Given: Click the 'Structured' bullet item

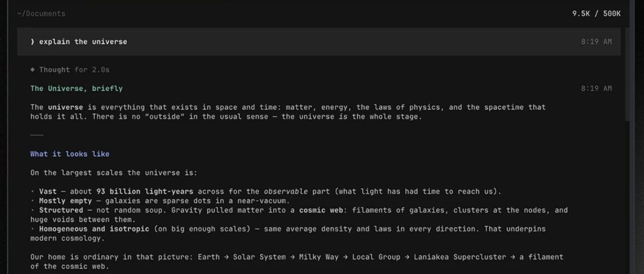Looking at the screenshot, I should [x=299, y=215].
